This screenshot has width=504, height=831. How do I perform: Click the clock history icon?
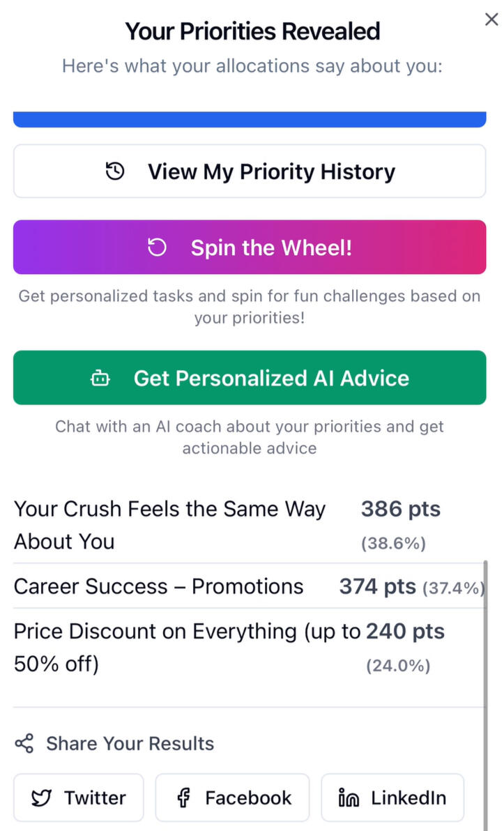tap(115, 171)
